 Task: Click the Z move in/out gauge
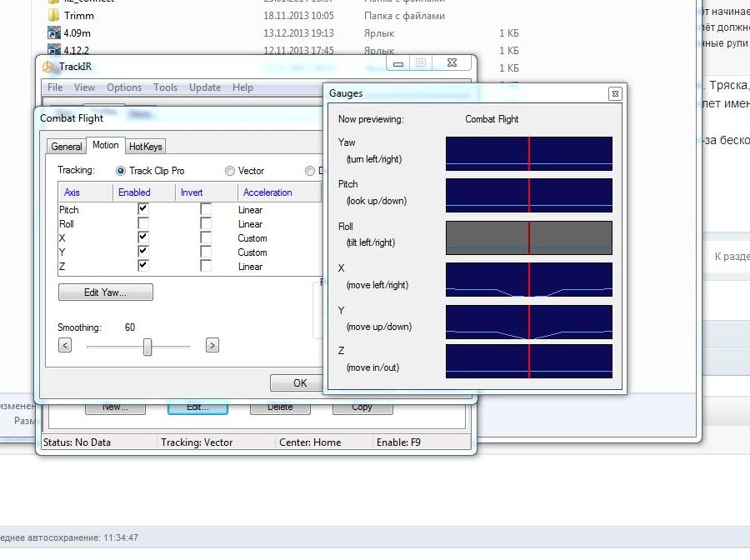coord(529,361)
